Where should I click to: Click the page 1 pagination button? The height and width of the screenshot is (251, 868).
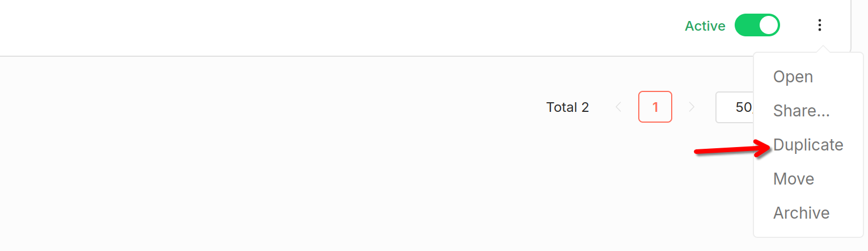pos(655,107)
